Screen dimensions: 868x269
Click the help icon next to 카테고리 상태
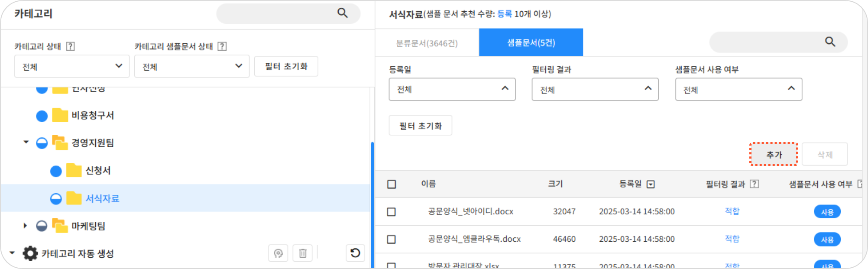point(71,46)
